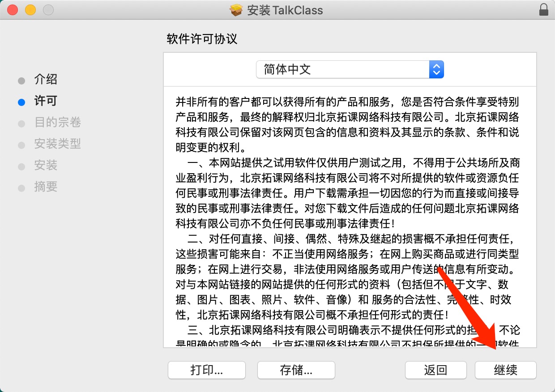This screenshot has height=392, width=555.
Task: Click the blue bullet next to 许可
Action: click(21, 102)
